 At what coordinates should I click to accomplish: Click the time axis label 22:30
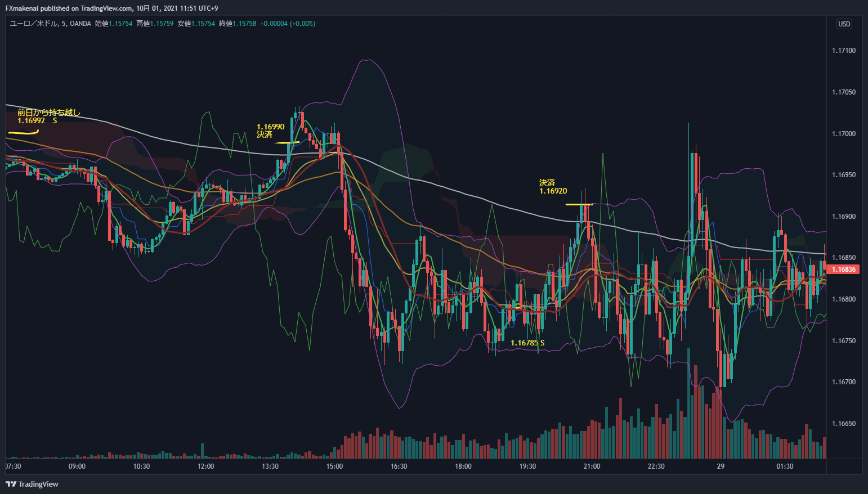coord(656,466)
